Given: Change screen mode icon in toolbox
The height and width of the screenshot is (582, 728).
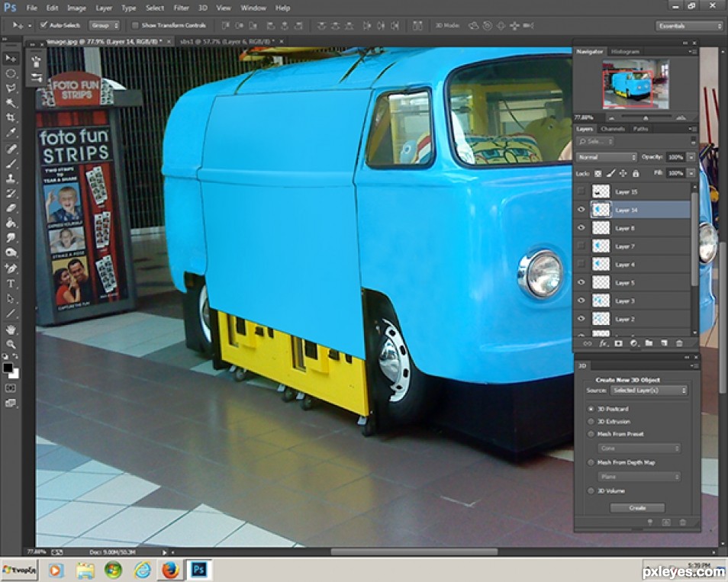Looking at the screenshot, I should (x=10, y=404).
